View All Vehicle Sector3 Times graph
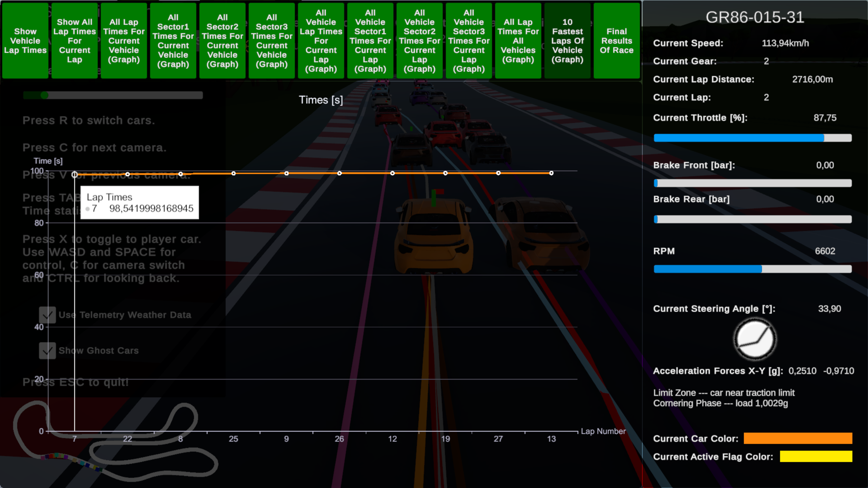This screenshot has width=868, height=488. pos(469,41)
